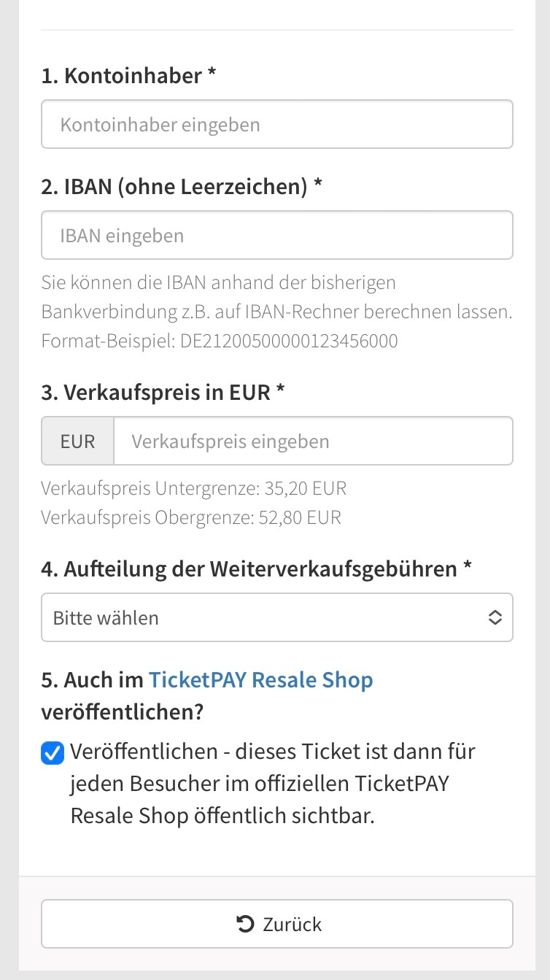Click the undo arrow icon beside Zurück
The width and height of the screenshot is (550, 980).
tap(245, 924)
